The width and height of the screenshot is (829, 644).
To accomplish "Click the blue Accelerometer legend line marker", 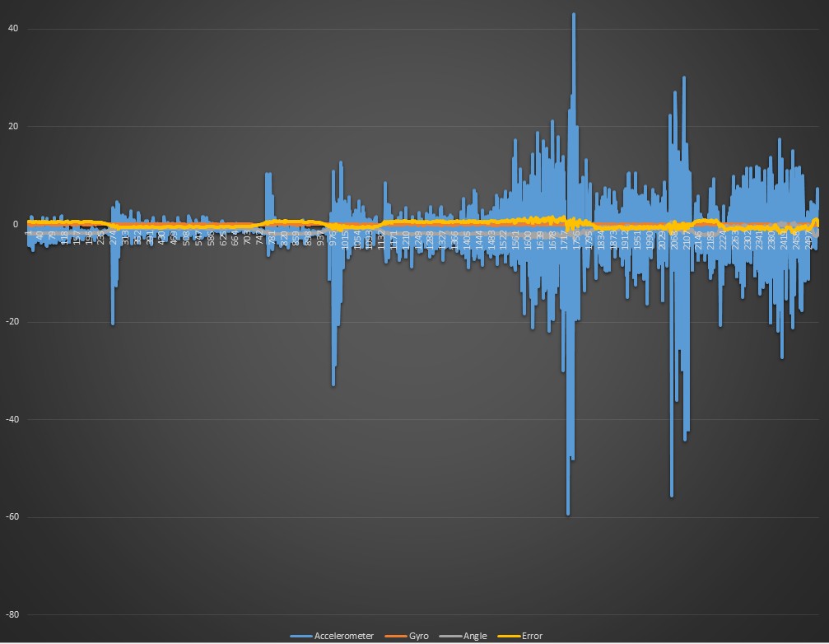I will (301, 636).
